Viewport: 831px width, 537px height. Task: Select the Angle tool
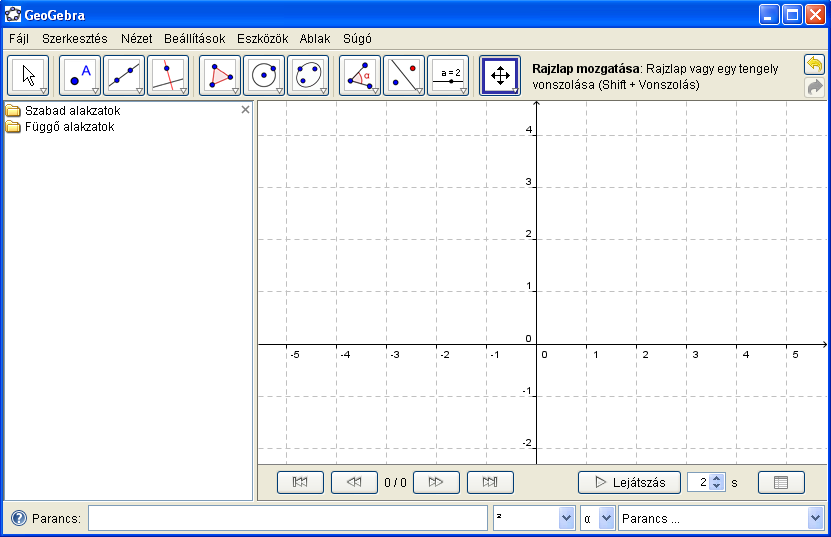(359, 76)
